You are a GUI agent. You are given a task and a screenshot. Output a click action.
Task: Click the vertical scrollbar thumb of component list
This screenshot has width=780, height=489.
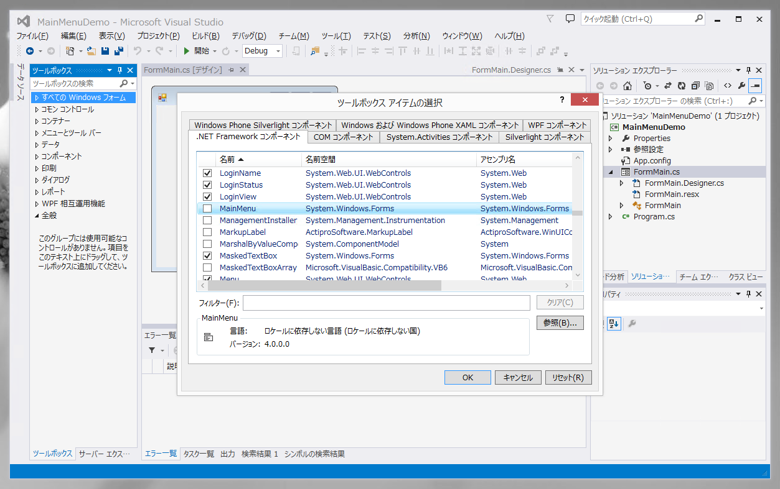pyautogui.click(x=578, y=213)
